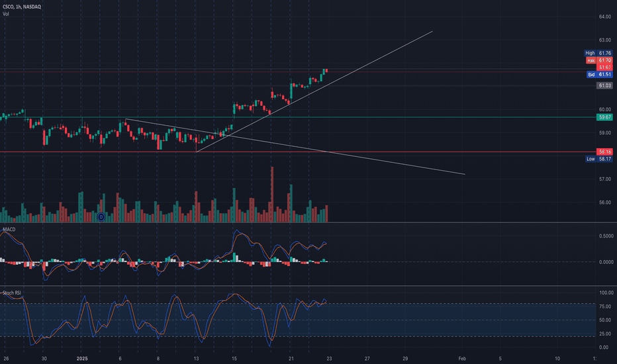617x364 pixels.
Task: Click the tallest red volume bar
Action: (x=272, y=195)
